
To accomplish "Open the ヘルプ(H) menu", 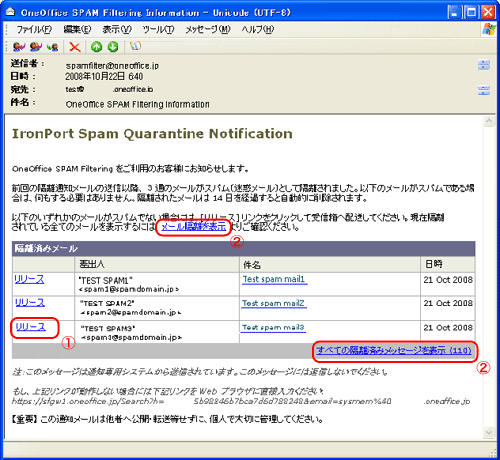I will pos(258,30).
